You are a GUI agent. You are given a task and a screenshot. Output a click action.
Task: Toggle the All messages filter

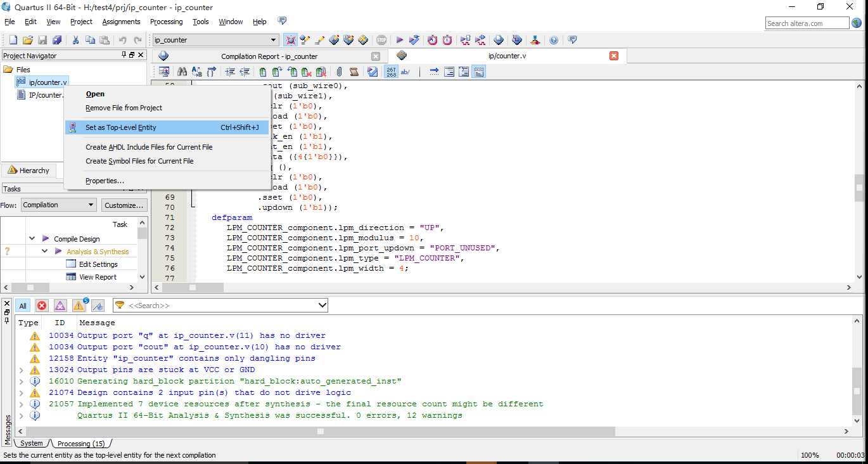(23, 306)
